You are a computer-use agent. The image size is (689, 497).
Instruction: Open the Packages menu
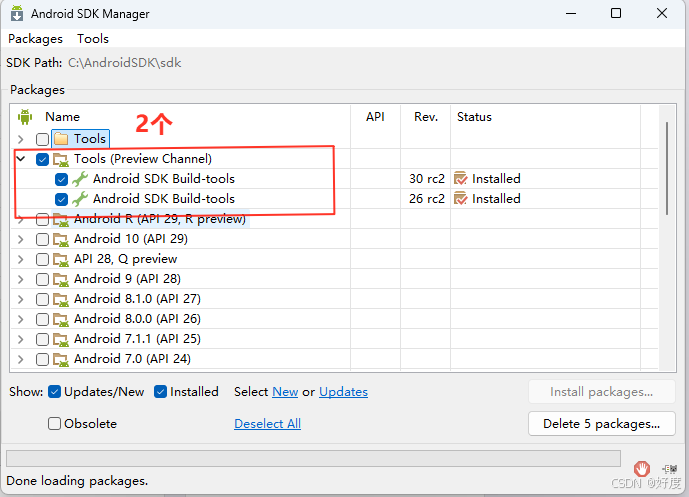pyautogui.click(x=36, y=39)
